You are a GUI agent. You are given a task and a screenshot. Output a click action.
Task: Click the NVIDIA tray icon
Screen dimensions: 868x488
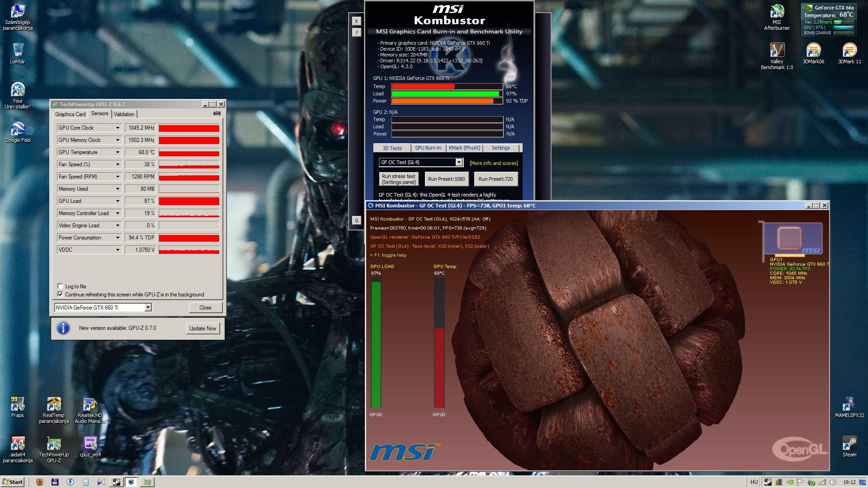tap(790, 482)
